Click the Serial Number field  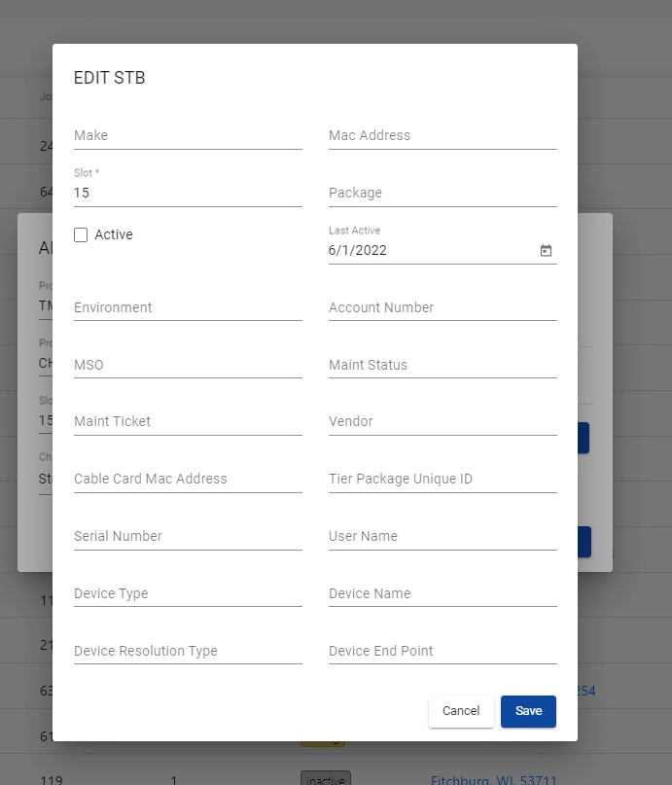click(x=188, y=536)
